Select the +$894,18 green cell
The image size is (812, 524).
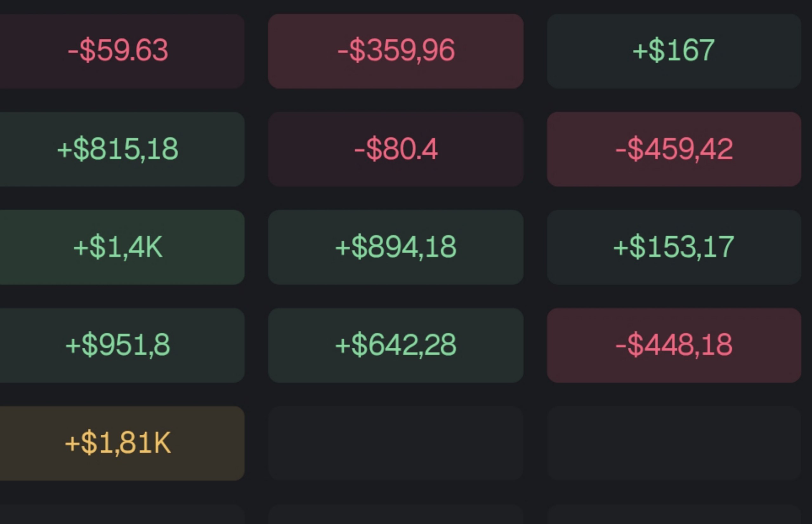point(396,247)
